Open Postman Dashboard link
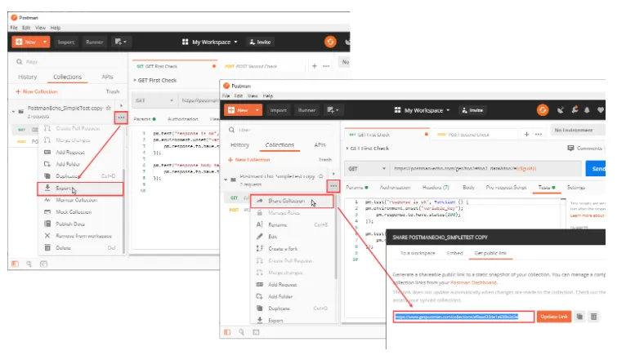 click(473, 282)
